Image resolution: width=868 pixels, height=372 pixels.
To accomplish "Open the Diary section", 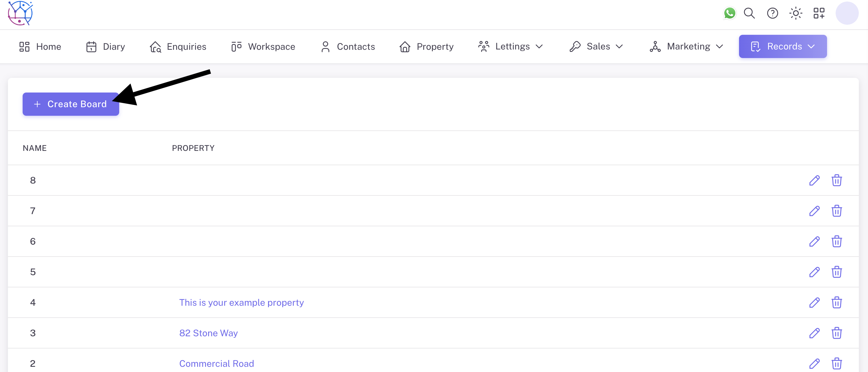I will 114,46.
